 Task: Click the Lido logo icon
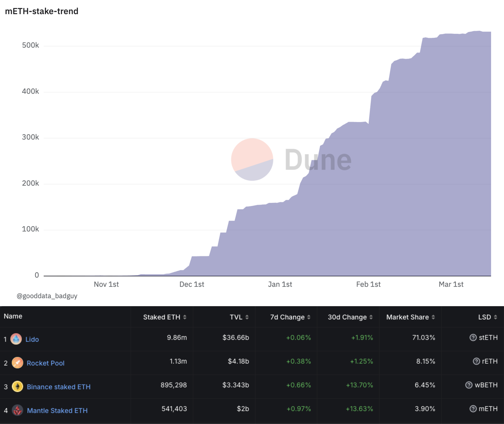16,339
